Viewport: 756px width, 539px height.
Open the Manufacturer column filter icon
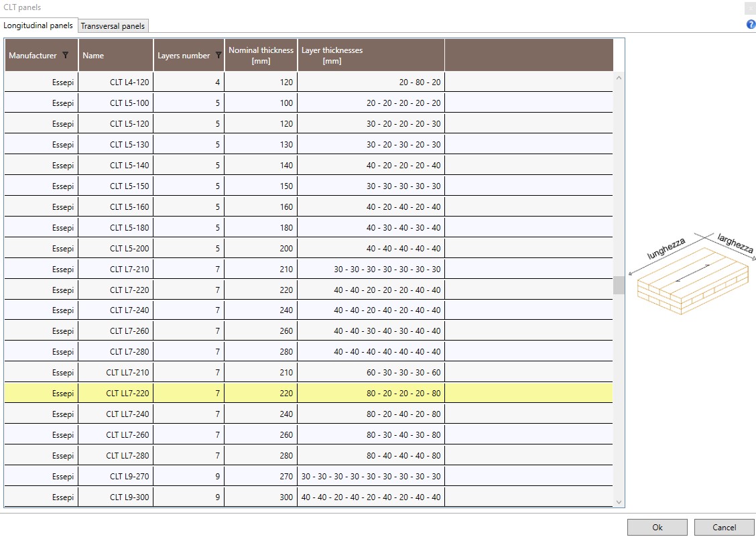[66, 56]
